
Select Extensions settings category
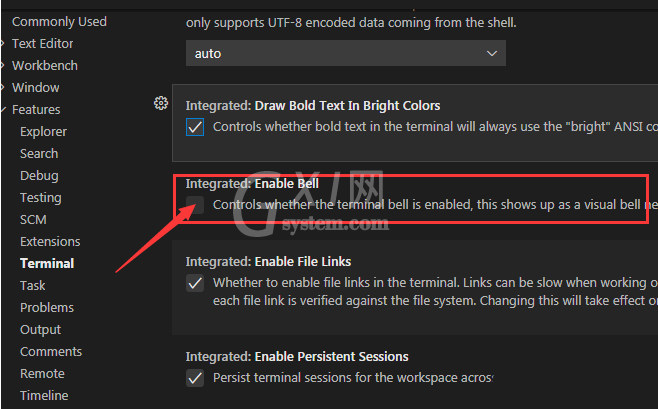(50, 241)
